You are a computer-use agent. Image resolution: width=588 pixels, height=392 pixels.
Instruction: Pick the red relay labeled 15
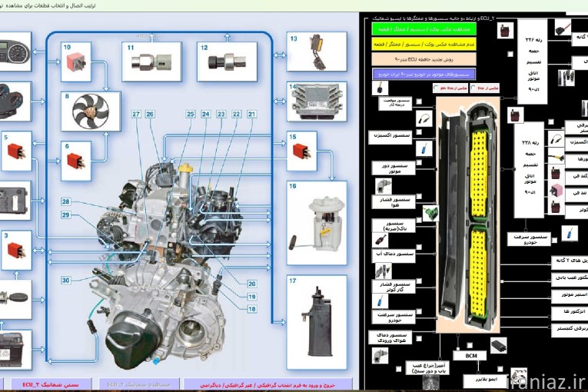[302, 151]
